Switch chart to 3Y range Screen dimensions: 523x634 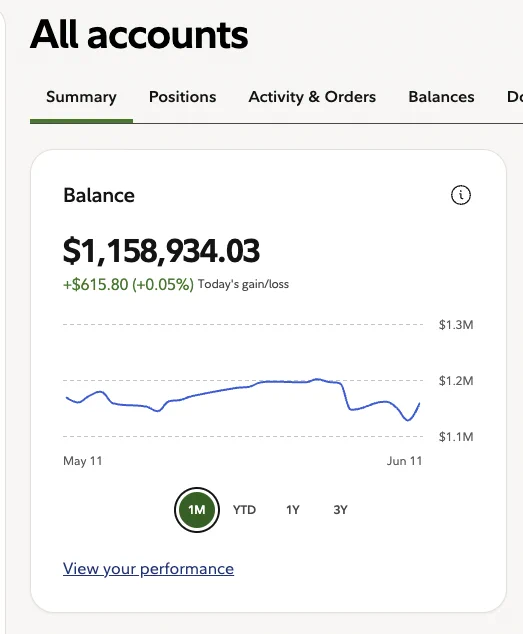coord(340,509)
